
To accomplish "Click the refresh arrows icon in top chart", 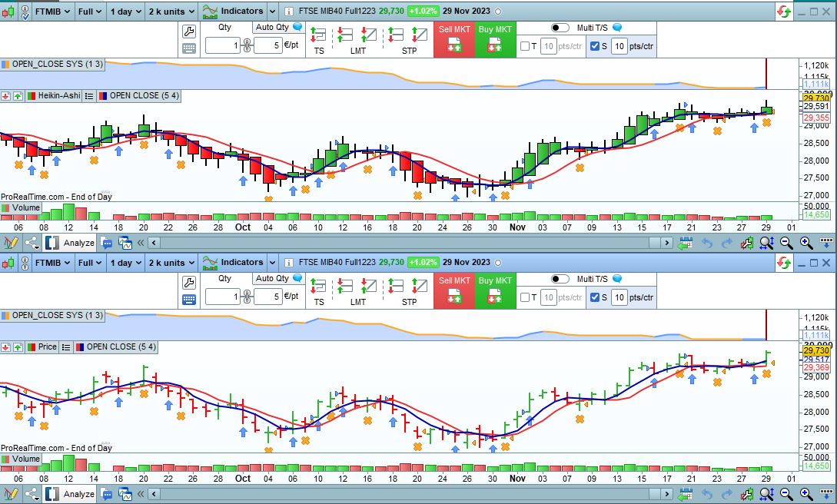I will (x=784, y=12).
